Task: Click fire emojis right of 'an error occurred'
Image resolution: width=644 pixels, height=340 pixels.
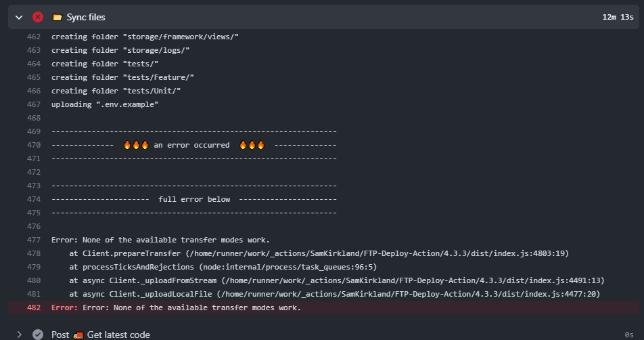Action: pos(251,145)
